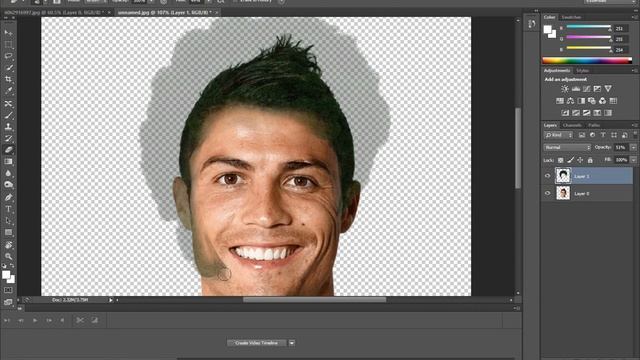Open the History panel icon
The width and height of the screenshot is (640, 360).
pyautogui.click(x=531, y=24)
